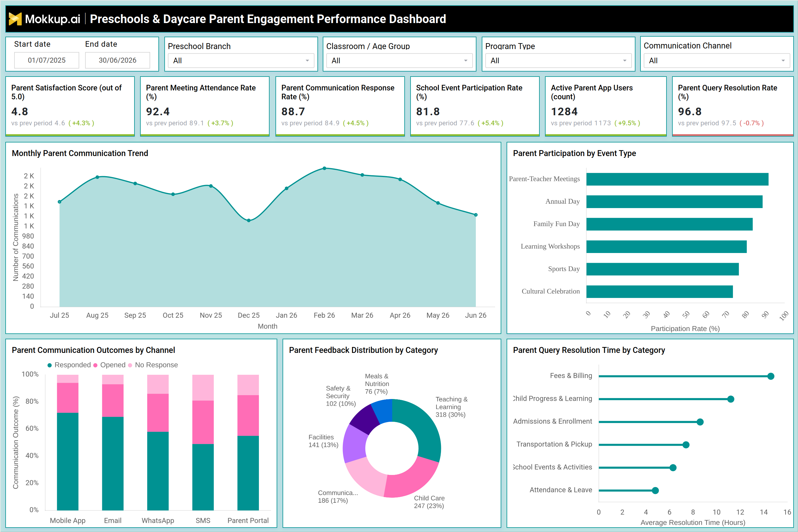Click the -0.7% change indicator
Screen dimensions: 798x532
click(x=752, y=123)
